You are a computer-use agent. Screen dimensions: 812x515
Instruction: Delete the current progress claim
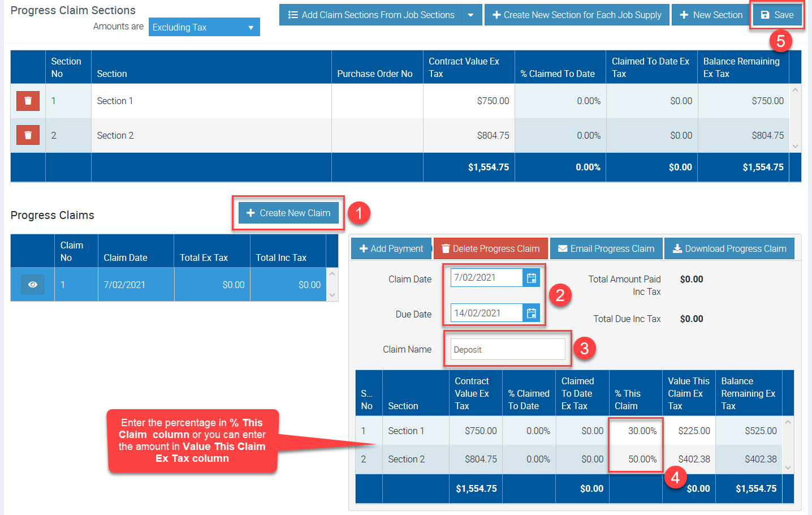coord(490,249)
